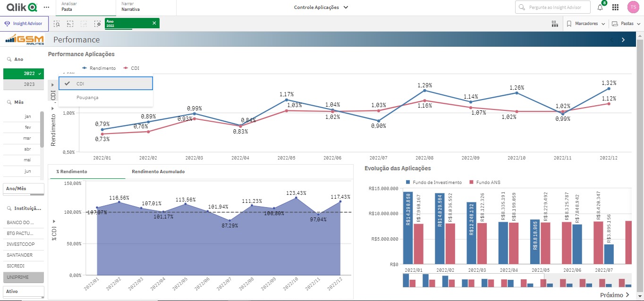Remove the Ano 2022 selection chip
This screenshot has width=644, height=301.
tap(154, 23)
